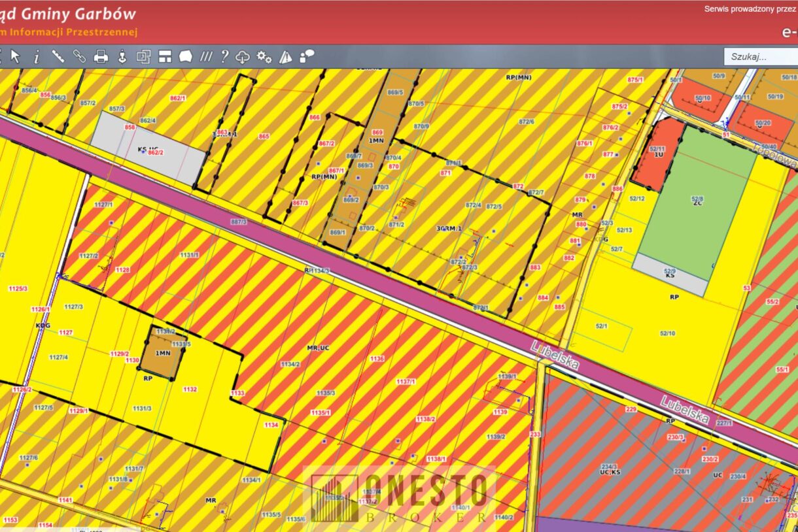Click parcel 1132 on the map
This screenshot has height=532, width=798.
(190, 390)
